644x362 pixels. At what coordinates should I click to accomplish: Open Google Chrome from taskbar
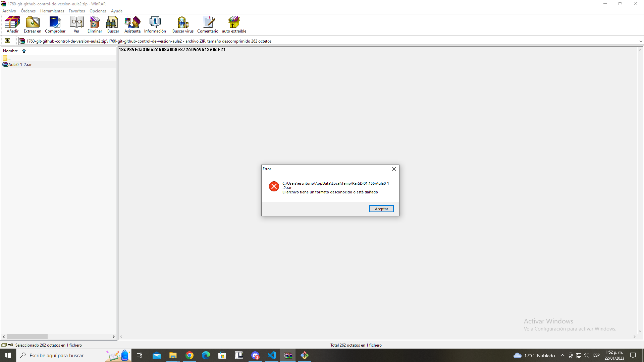190,355
